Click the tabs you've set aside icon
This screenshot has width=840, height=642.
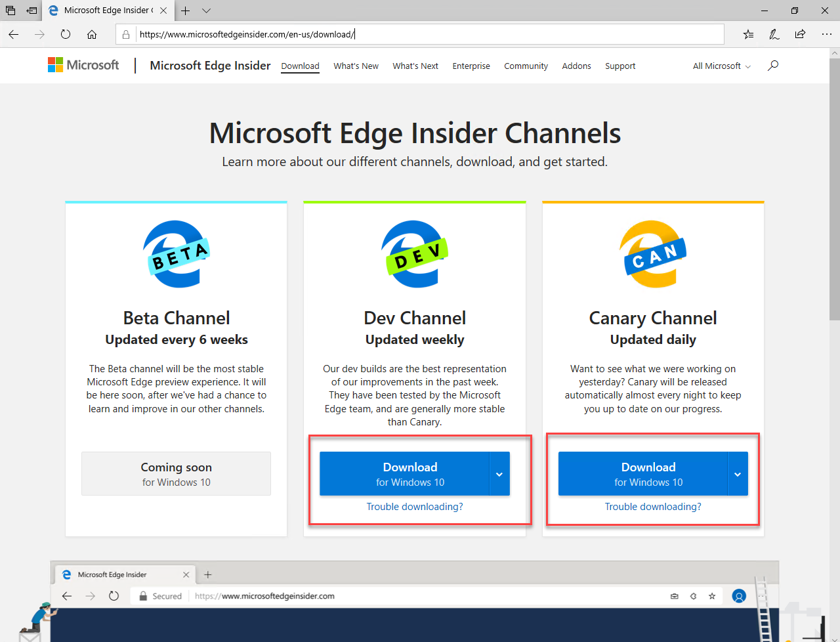10,11
